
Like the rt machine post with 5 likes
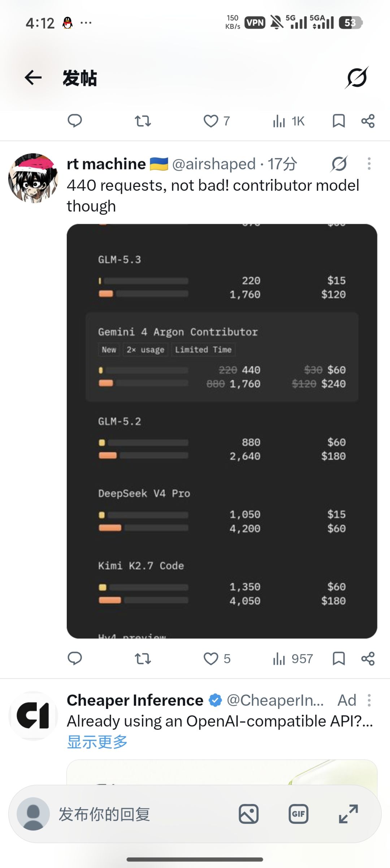217,659
